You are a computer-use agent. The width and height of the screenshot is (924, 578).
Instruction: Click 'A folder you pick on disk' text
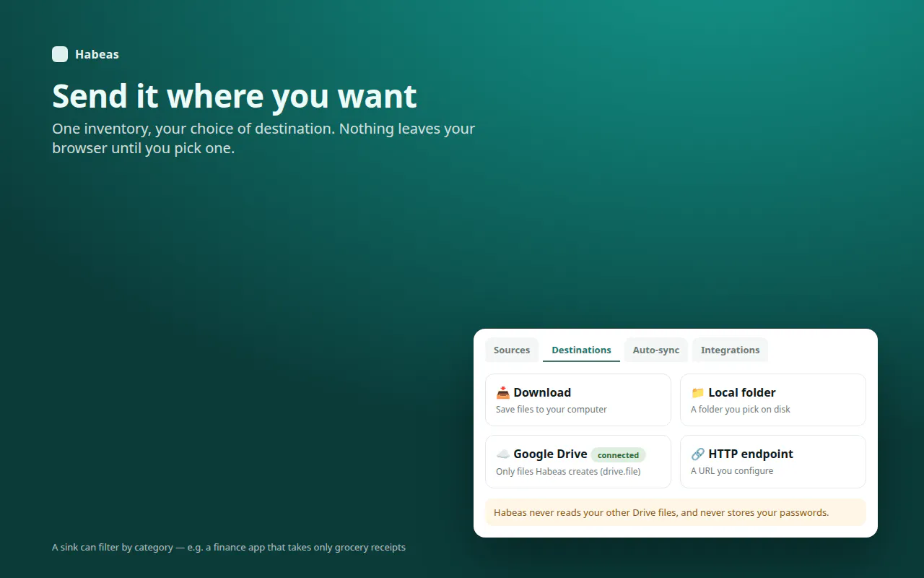[741, 410]
